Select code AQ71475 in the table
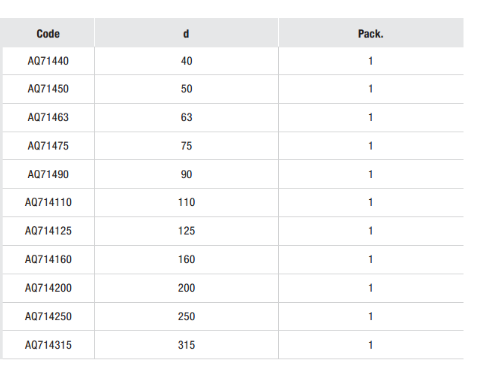Viewport: 501px width, 372px height. coord(48,146)
